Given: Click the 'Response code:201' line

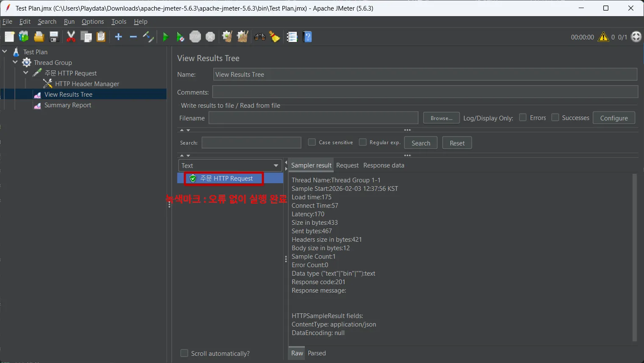Looking at the screenshot, I should 318,282.
